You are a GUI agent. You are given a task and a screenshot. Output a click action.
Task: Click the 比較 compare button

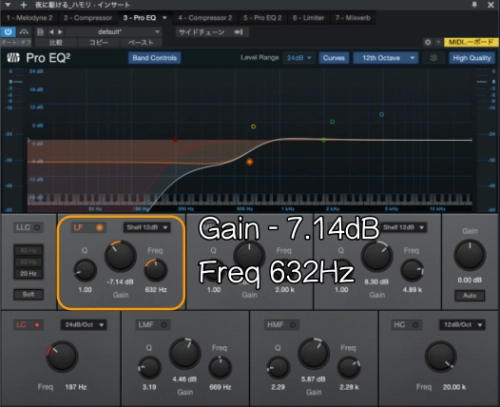click(x=56, y=42)
